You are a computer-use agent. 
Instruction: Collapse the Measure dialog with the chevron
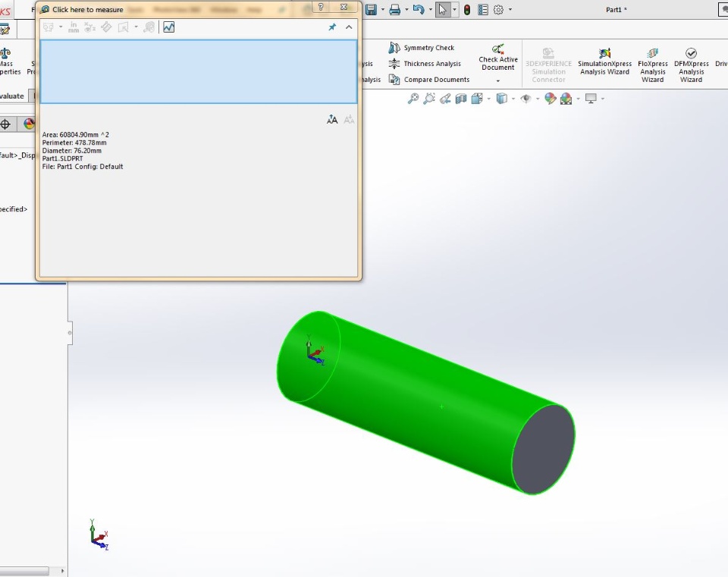coord(349,27)
